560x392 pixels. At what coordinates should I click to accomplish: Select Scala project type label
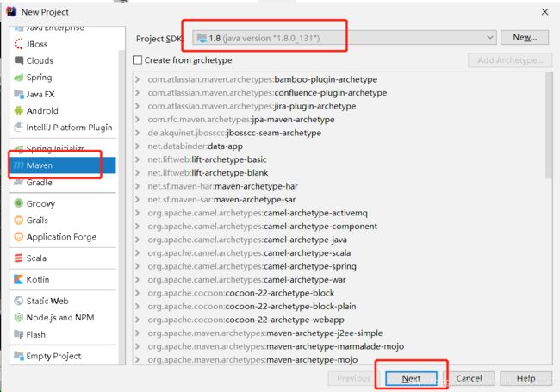[x=36, y=258]
